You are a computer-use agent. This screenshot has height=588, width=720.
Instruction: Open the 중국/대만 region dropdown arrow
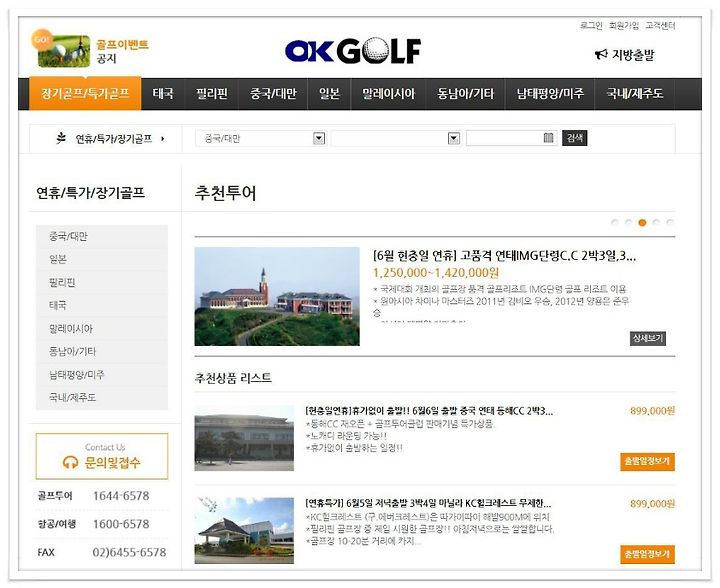tap(319, 138)
